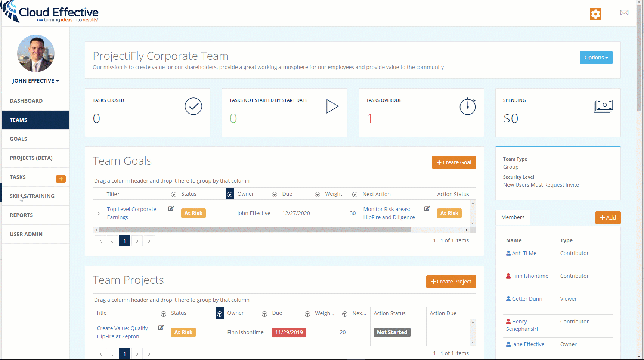Click the orange plus icon beside Tasks
The height and width of the screenshot is (360, 644).
pos(61,179)
